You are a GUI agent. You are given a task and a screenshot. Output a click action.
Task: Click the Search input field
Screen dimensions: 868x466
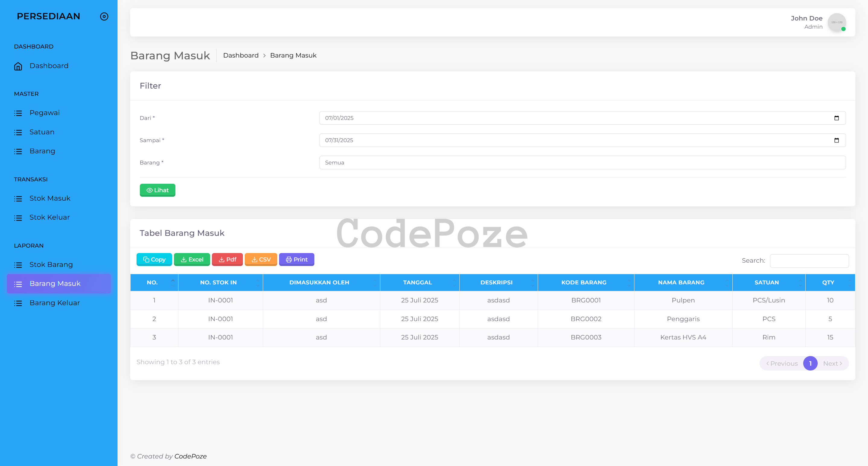809,261
